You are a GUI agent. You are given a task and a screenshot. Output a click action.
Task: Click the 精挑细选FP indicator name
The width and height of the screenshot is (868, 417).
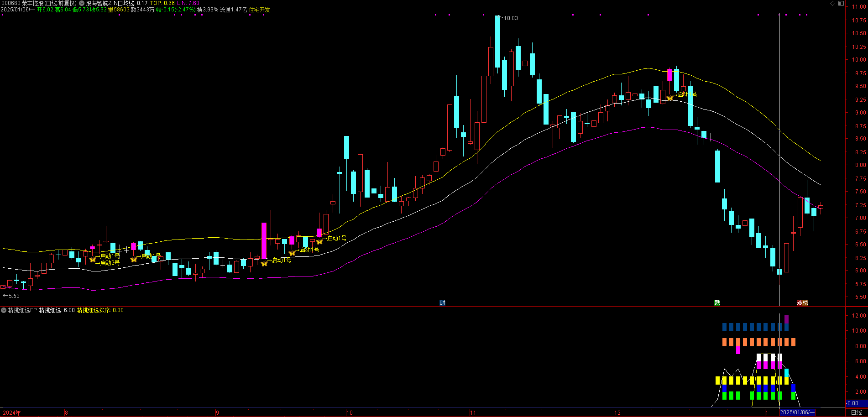pos(22,310)
